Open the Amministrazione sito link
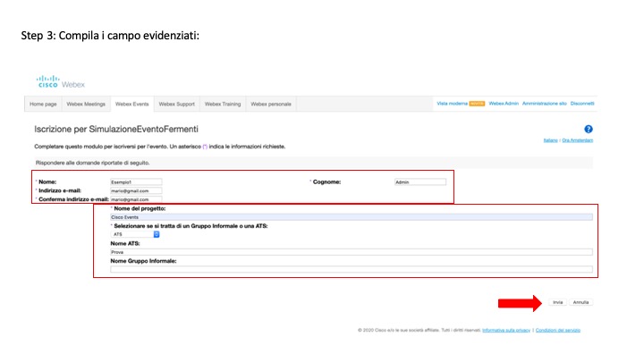This screenshot has width=644, height=362. [x=544, y=104]
